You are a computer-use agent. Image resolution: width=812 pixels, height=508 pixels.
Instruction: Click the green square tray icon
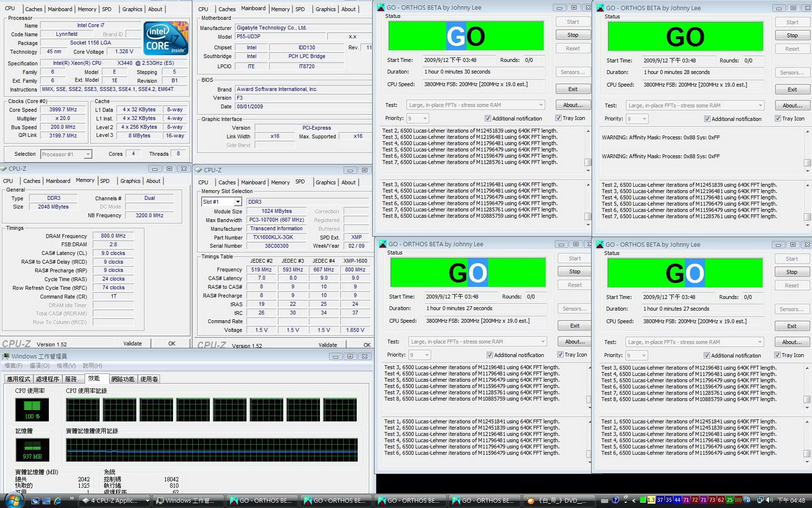642,500
